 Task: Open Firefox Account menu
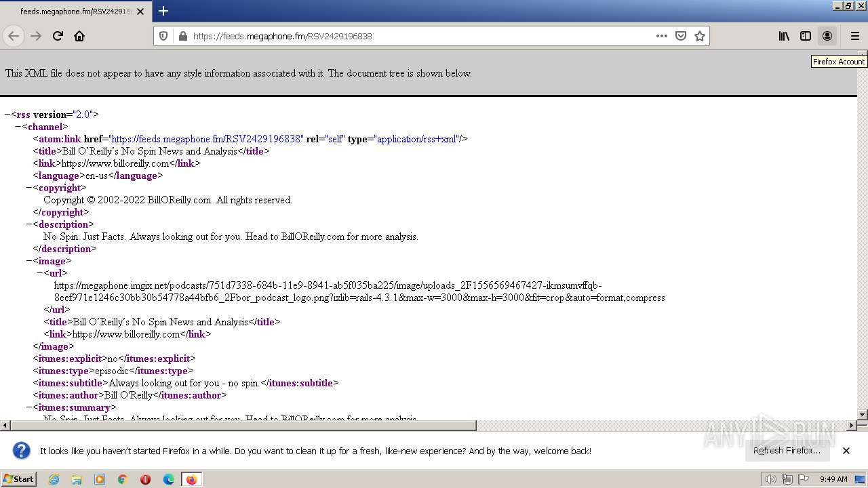point(827,36)
